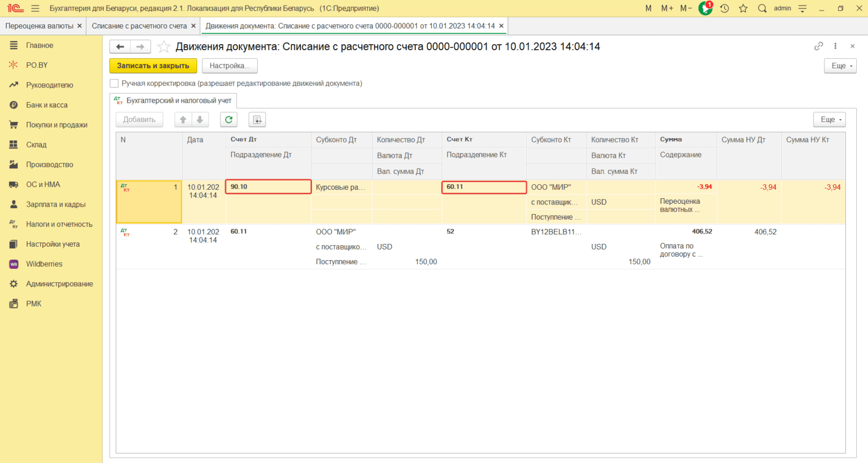Click debit account cell 90.10

coord(268,187)
